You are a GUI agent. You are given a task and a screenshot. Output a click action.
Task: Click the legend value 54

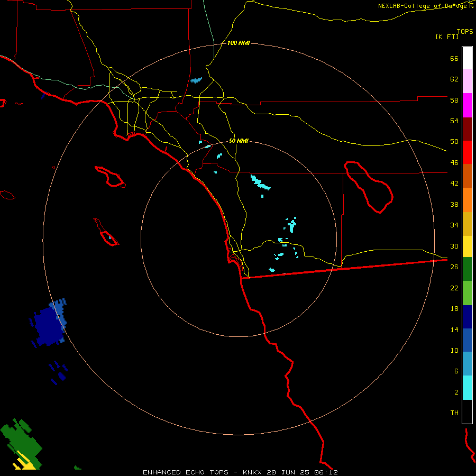[x=454, y=121]
